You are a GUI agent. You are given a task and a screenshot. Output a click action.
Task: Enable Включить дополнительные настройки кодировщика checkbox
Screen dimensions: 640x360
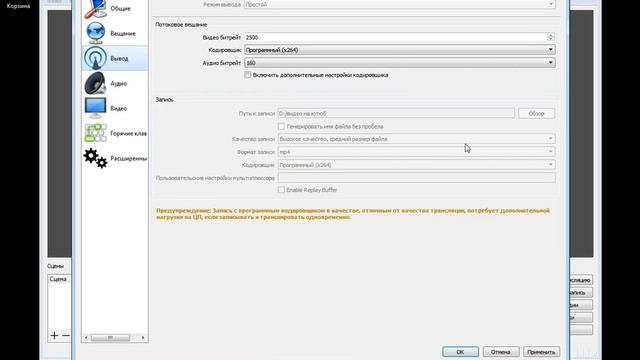pos(247,75)
